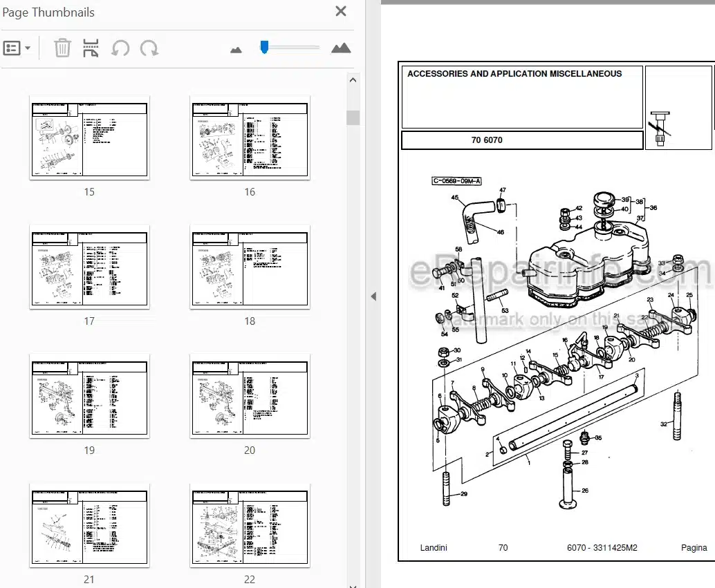Click the 'Page Thumbnails' panel title
Screen dimensions: 715x588
click(x=48, y=12)
